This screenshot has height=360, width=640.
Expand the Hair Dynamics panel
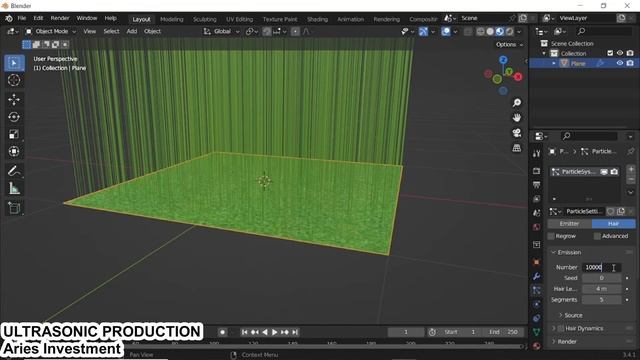coord(554,329)
